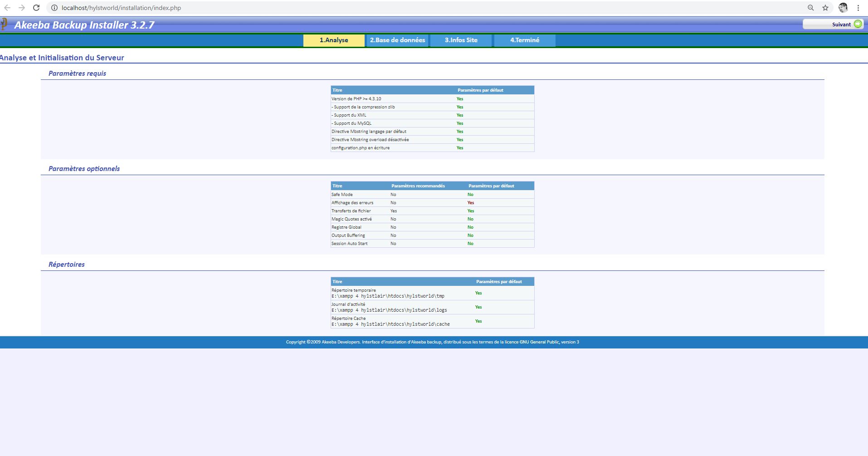Click the Paramètres optionnels section heading
Screen dimensions: 868x456
[x=84, y=169]
